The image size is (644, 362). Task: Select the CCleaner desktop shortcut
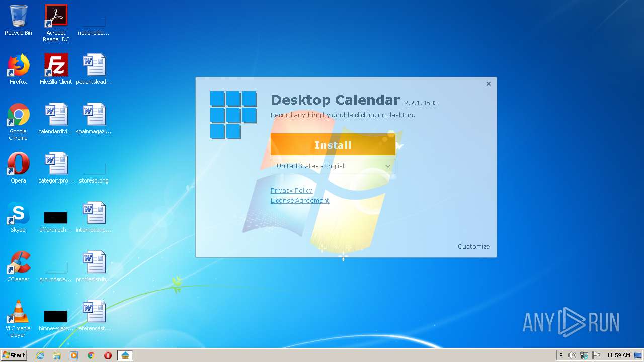click(18, 266)
